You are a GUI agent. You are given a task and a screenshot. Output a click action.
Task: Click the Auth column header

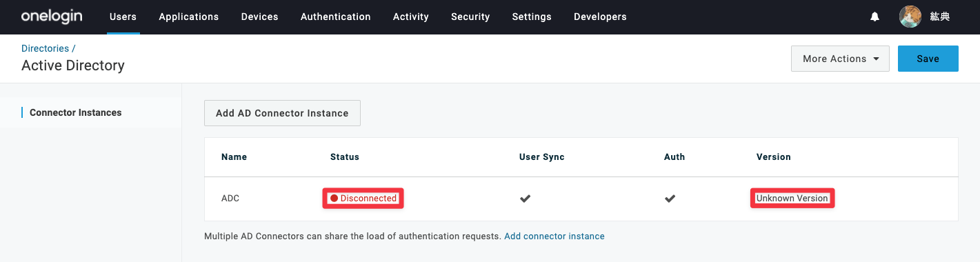(674, 157)
